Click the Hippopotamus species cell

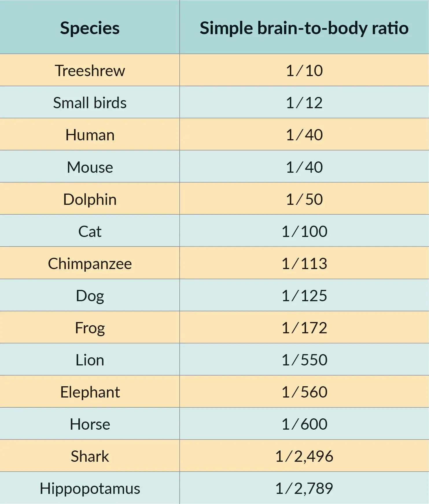coord(90,488)
